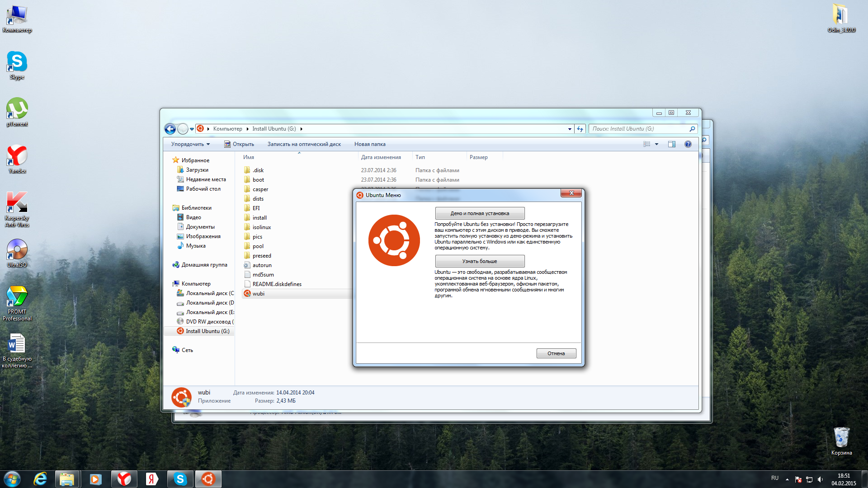The height and width of the screenshot is (488, 868).
Task: Expand the Install Ubuntu (G:) breadcrumb arrow
Action: coord(301,129)
